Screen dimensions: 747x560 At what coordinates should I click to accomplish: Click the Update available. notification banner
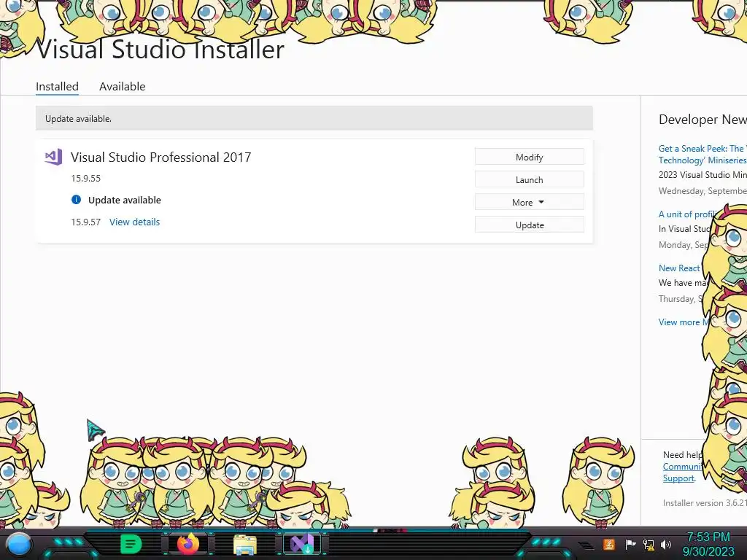pyautogui.click(x=314, y=118)
